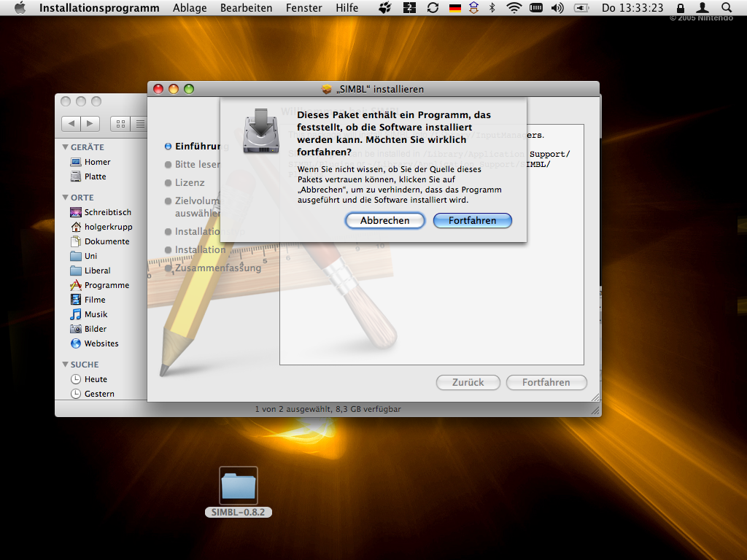The width and height of the screenshot is (747, 560).
Task: Click Fortfahren in the confirmation dialog
Action: (x=472, y=220)
